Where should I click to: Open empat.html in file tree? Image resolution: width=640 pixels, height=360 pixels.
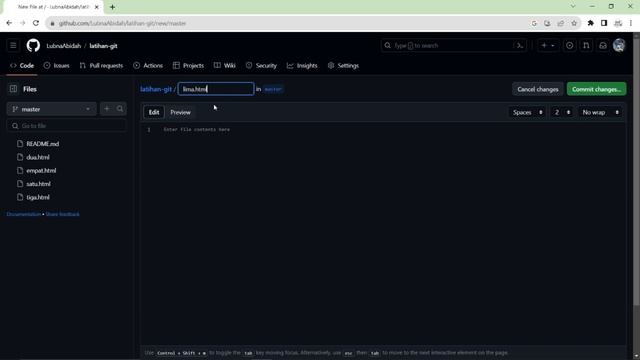(41, 171)
